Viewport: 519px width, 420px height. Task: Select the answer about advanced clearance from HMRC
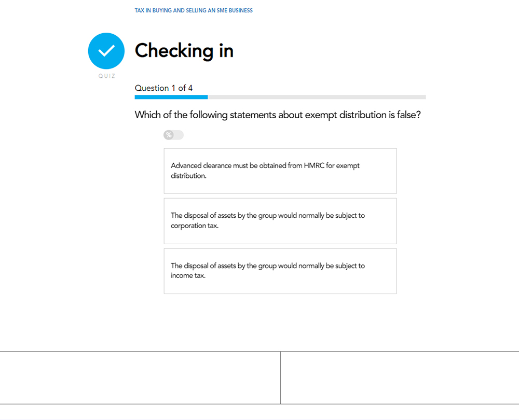click(x=280, y=171)
